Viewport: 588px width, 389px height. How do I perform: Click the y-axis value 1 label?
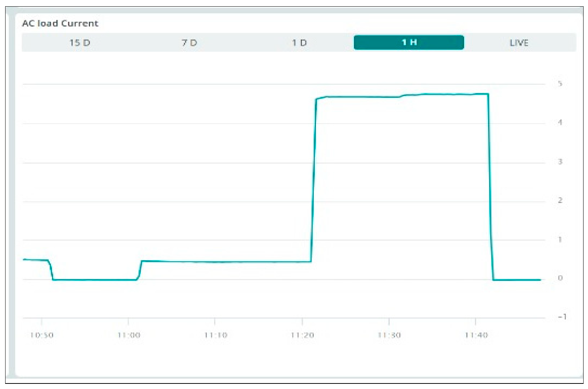(x=560, y=240)
